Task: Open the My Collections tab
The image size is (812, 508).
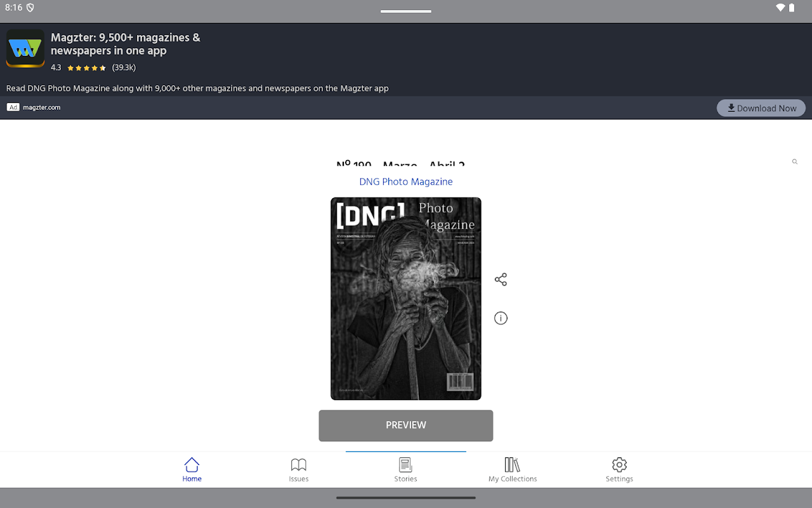Action: 513,470
